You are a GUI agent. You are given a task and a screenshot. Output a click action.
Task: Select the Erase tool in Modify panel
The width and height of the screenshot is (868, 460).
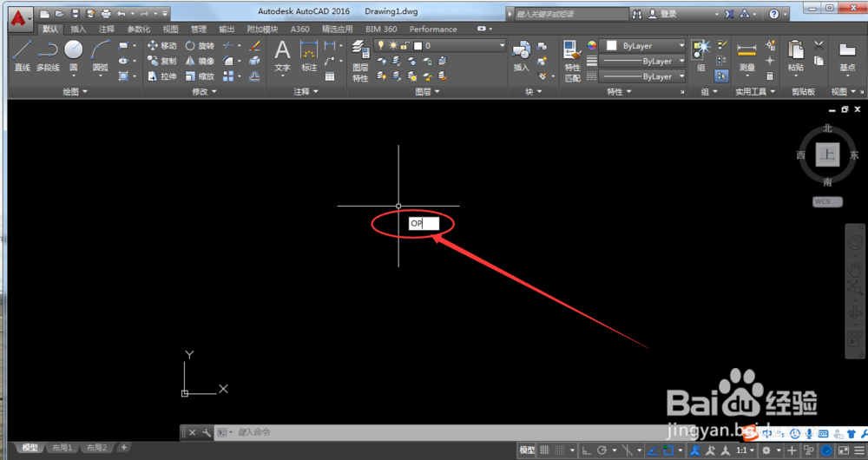click(254, 46)
